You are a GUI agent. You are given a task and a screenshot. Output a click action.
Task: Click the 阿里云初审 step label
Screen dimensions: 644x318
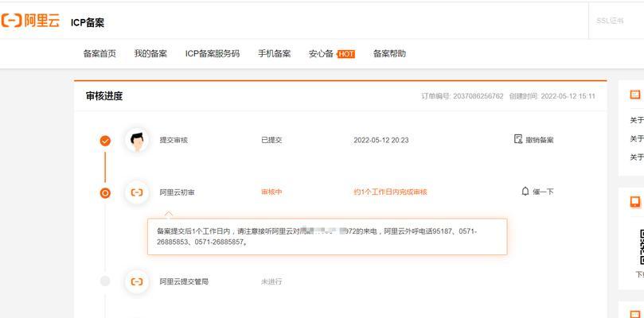click(177, 192)
